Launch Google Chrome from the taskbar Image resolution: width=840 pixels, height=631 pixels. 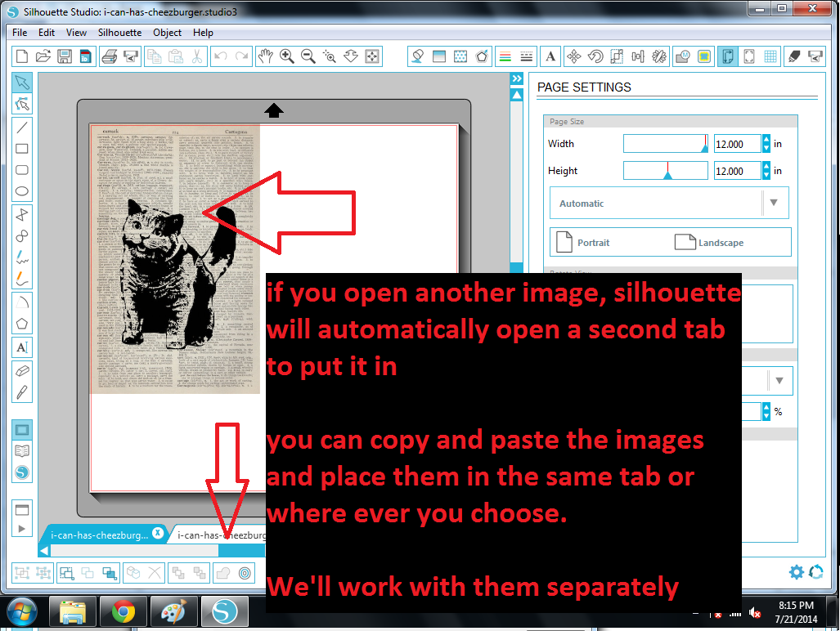point(124,611)
